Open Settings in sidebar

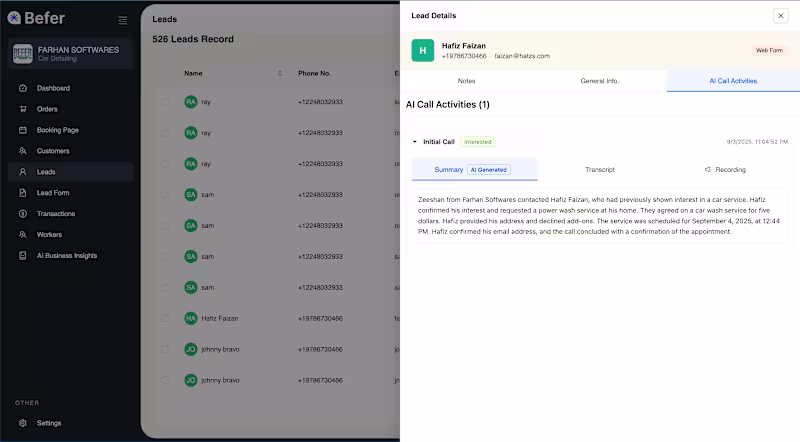[71, 423]
